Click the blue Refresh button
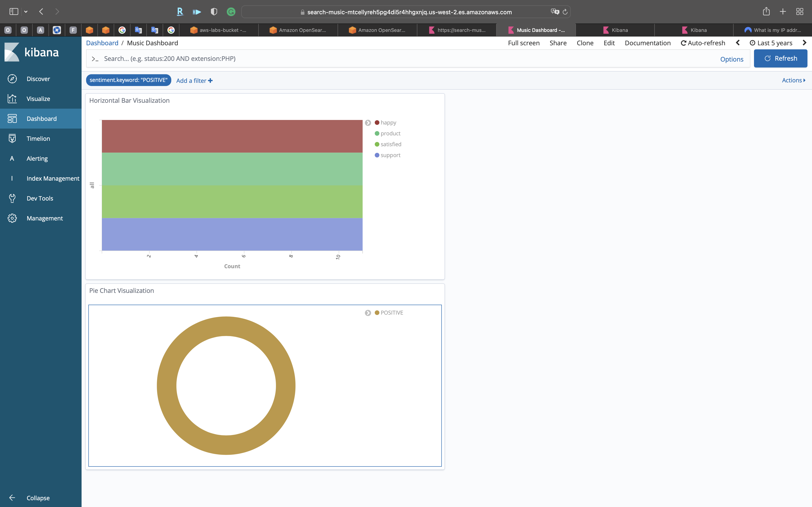This screenshot has width=812, height=507. (x=780, y=58)
